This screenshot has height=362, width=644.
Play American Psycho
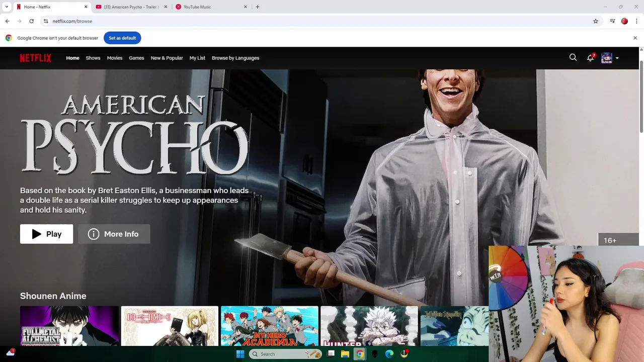click(x=46, y=234)
